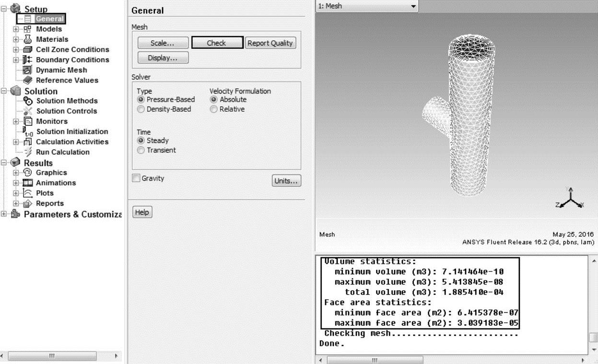The width and height of the screenshot is (598, 364).
Task: Click the Monitors icon
Action: point(28,121)
